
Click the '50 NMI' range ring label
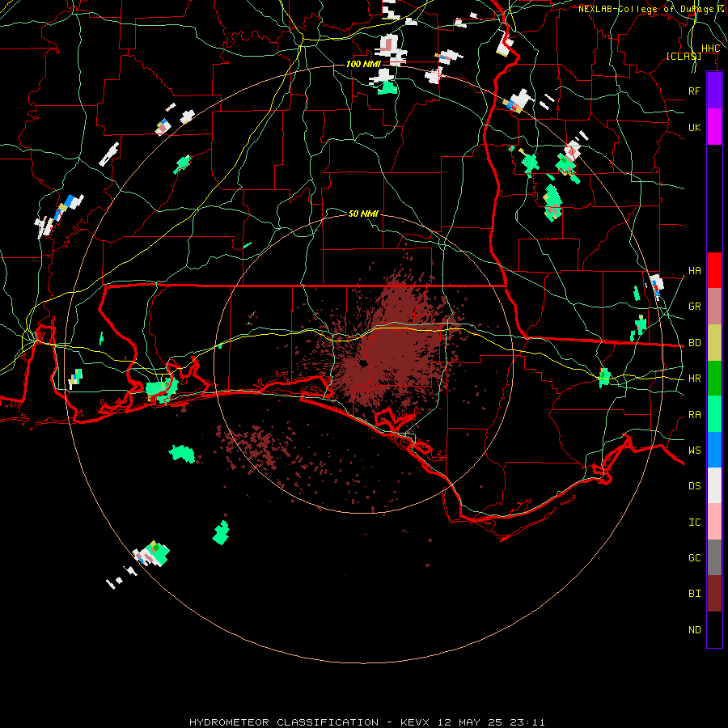point(363,214)
